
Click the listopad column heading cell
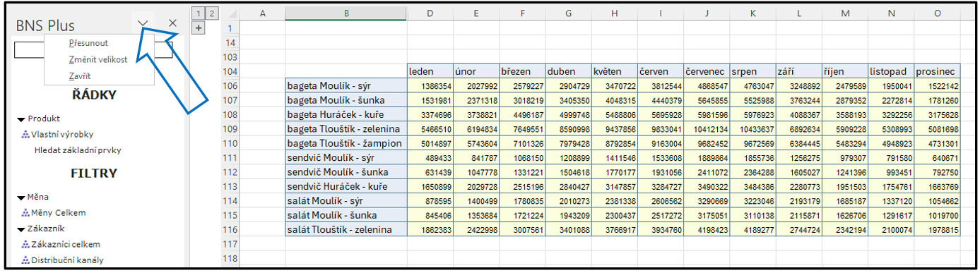892,72
